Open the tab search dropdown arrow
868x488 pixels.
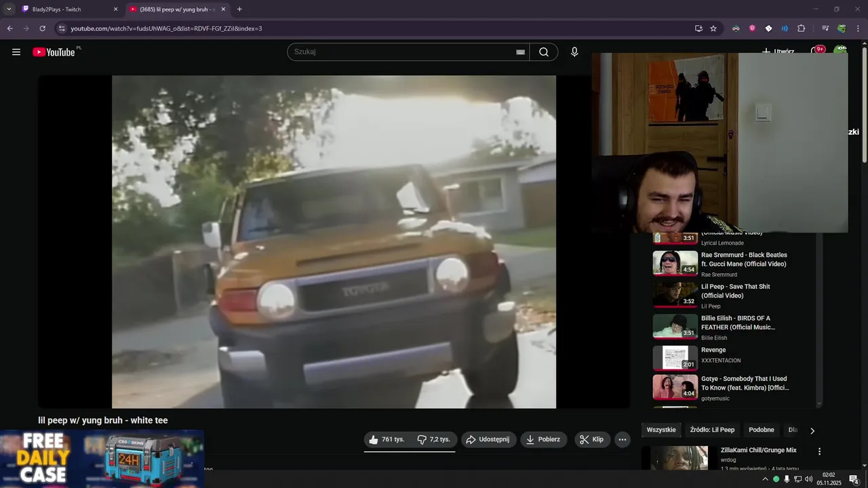pos(9,9)
